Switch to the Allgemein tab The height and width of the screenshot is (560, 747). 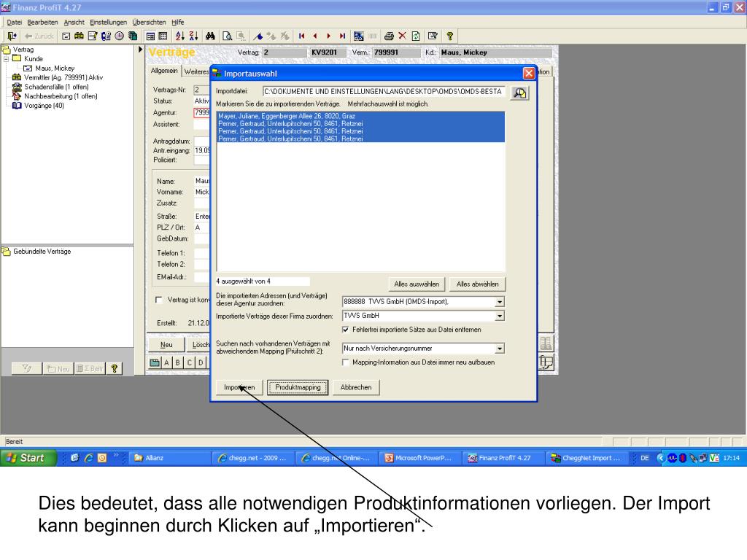click(164, 71)
